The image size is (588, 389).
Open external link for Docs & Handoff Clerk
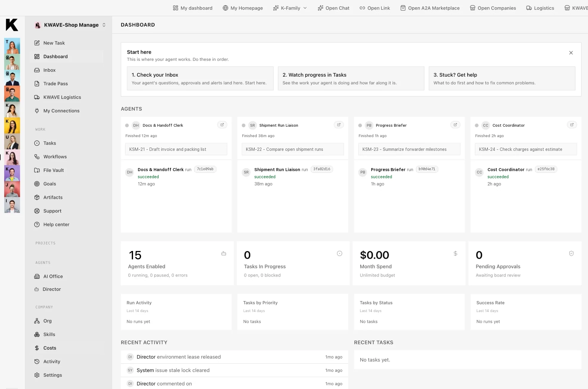(222, 125)
